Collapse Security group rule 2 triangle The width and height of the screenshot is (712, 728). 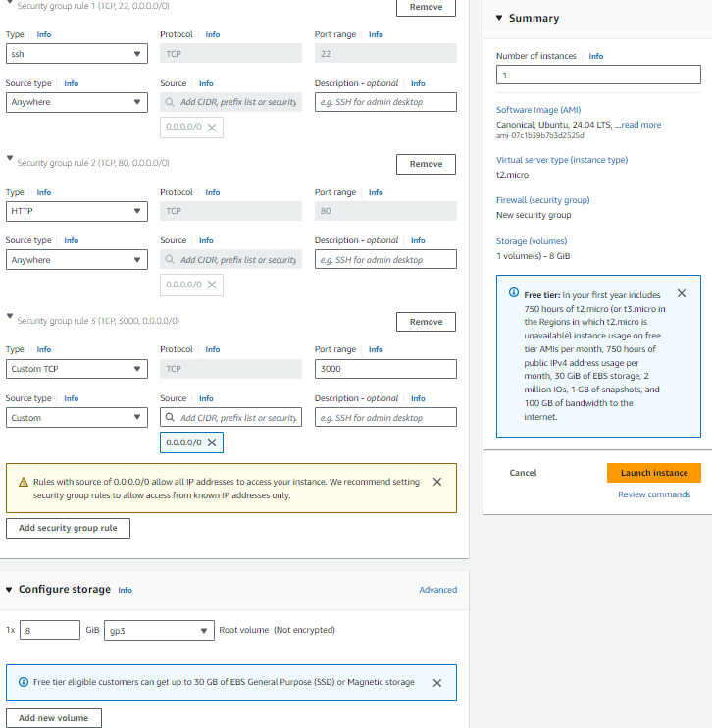click(x=10, y=159)
